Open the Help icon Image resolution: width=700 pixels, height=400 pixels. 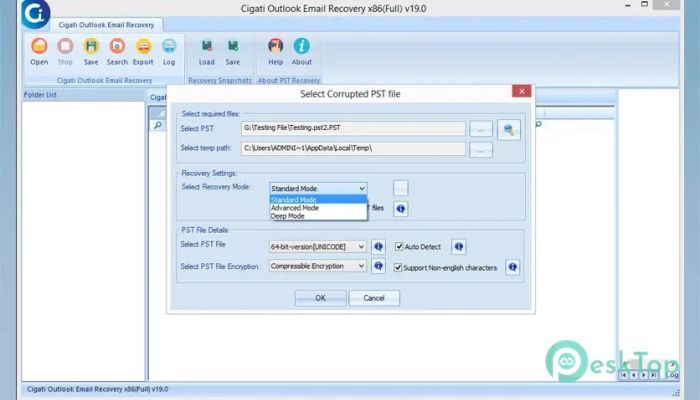coord(275,52)
